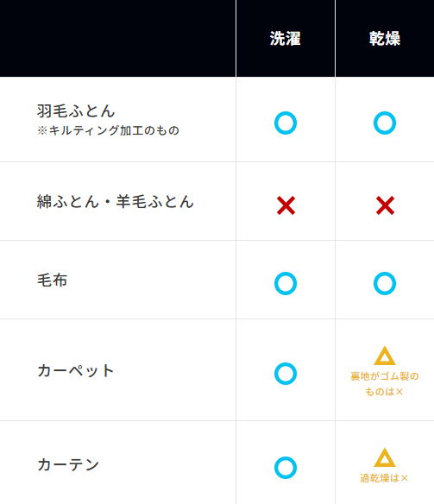Select the blue circle for 毛布 washing
This screenshot has width=434, height=504.
click(286, 283)
